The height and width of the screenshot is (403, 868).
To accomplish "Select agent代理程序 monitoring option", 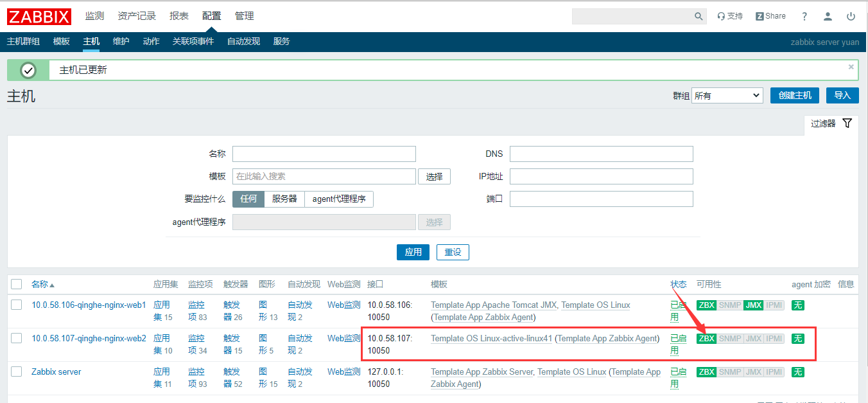I will [x=339, y=199].
